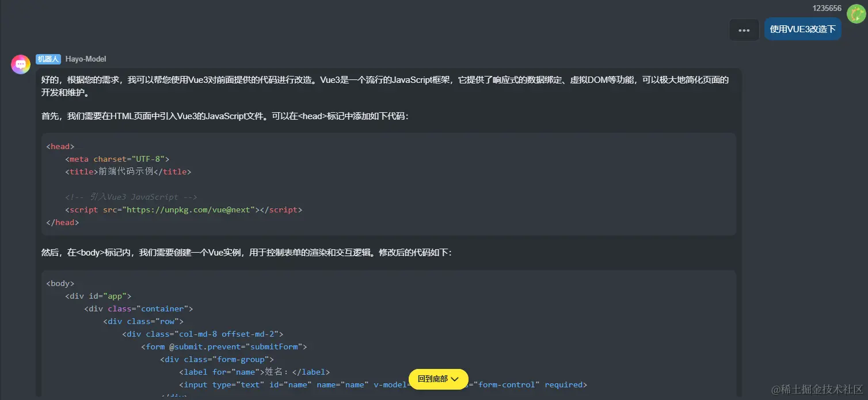Click the label for="name" 姓名 line
The image size is (868, 400).
[x=254, y=372]
